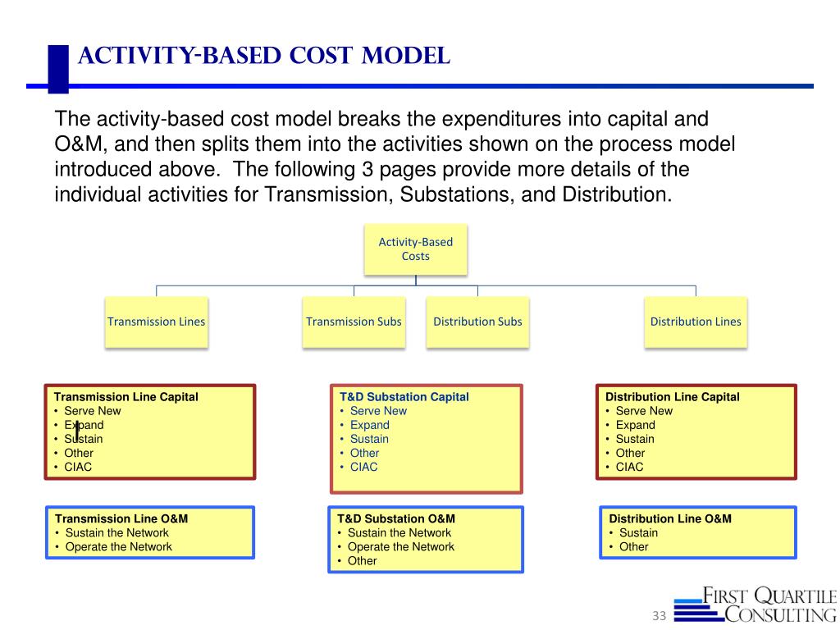Select the Transmission Subs box
The height and width of the screenshot is (630, 840).
[354, 322]
